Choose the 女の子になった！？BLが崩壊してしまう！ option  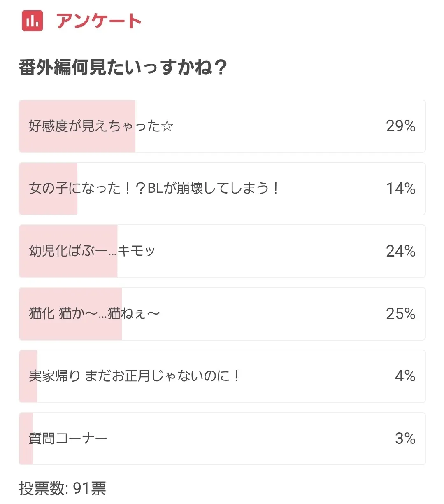tap(153, 189)
